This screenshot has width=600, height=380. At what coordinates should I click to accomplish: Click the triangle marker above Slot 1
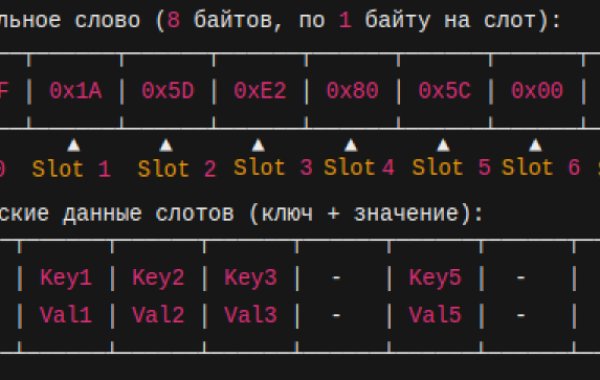coord(74,145)
